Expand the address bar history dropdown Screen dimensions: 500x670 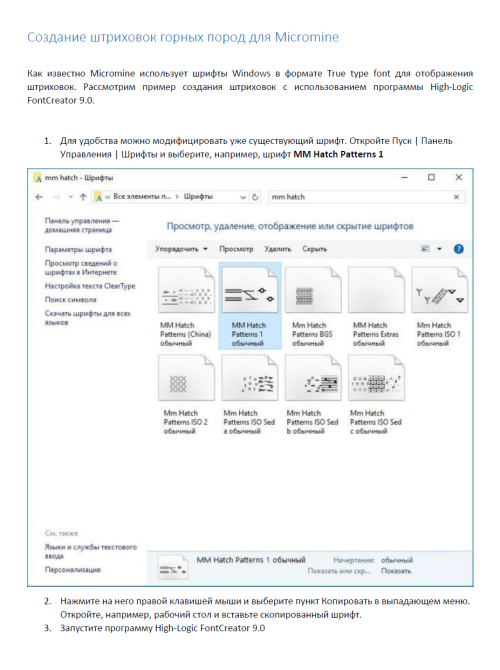(243, 197)
